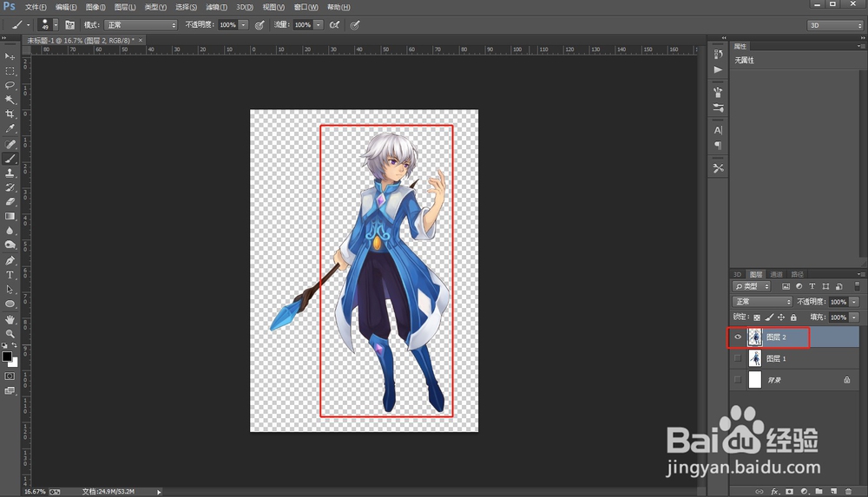This screenshot has height=497, width=868.
Task: Select the Magic Wand tool
Action: coord(10,100)
